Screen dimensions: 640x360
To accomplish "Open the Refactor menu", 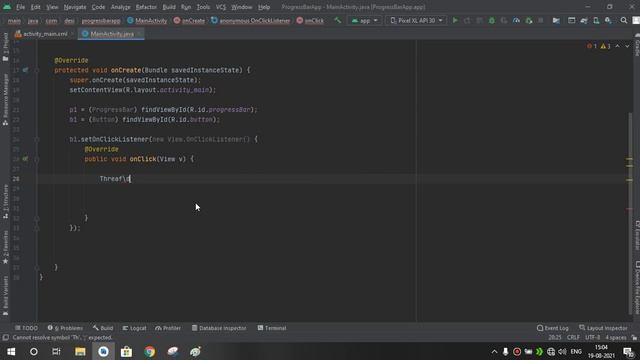I will [x=146, y=7].
